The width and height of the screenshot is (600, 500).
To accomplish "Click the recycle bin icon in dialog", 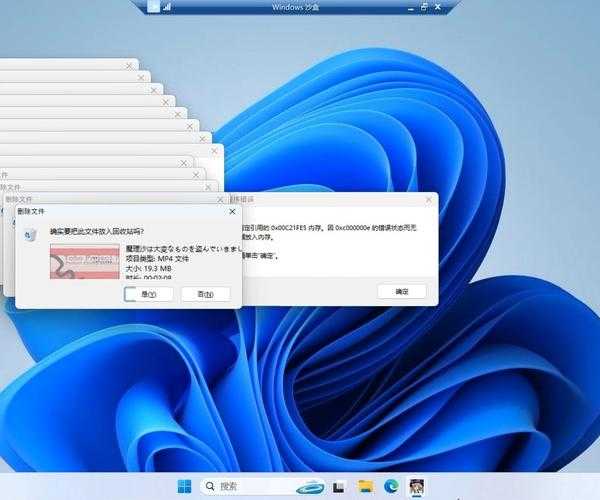I will click(32, 233).
